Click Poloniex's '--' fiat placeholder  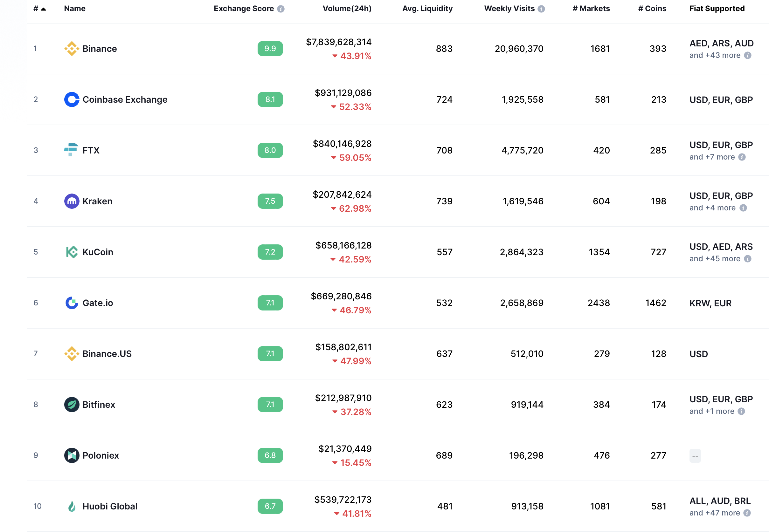click(695, 456)
